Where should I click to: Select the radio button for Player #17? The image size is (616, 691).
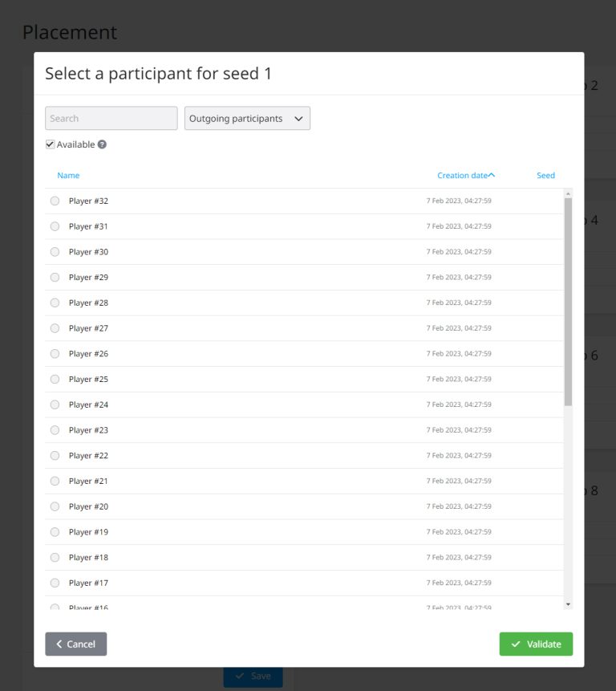pos(55,583)
